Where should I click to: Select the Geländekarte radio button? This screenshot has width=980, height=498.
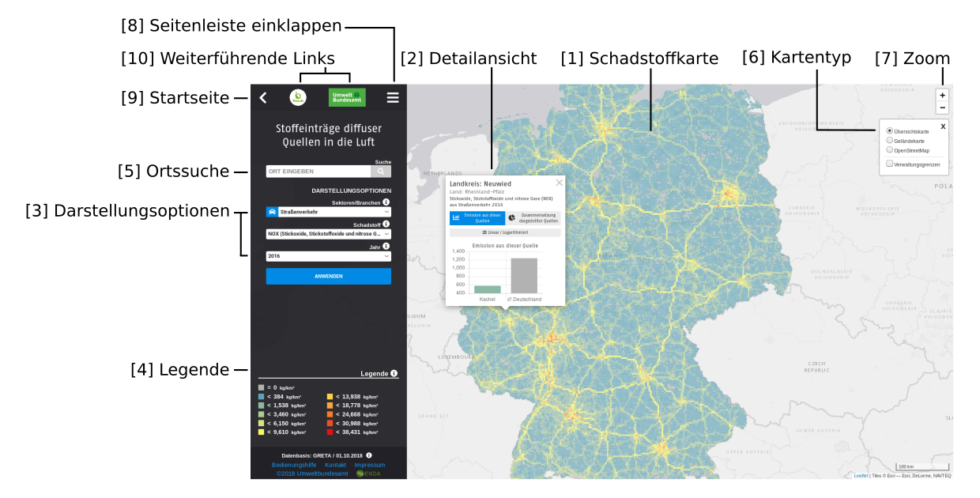pyautogui.click(x=890, y=141)
